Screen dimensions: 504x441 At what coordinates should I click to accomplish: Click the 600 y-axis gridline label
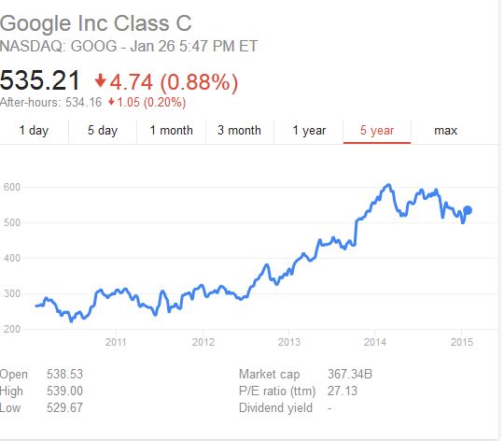pos(12,187)
